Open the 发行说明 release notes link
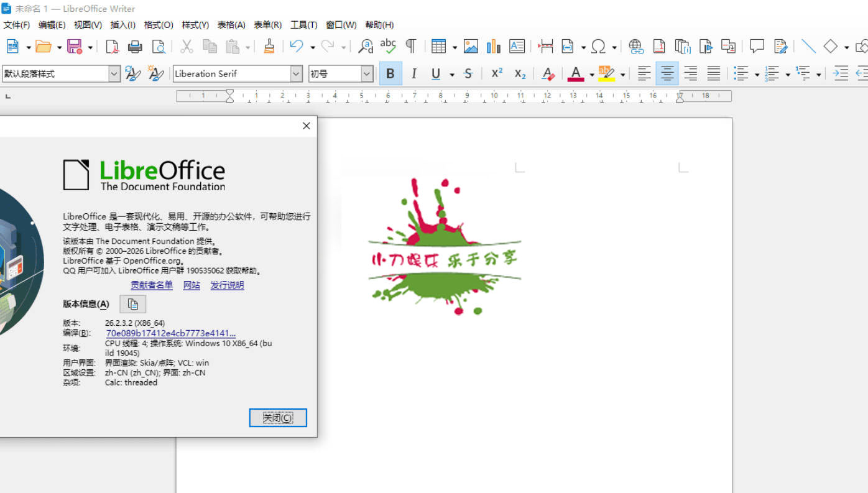This screenshot has width=868, height=493. (227, 285)
